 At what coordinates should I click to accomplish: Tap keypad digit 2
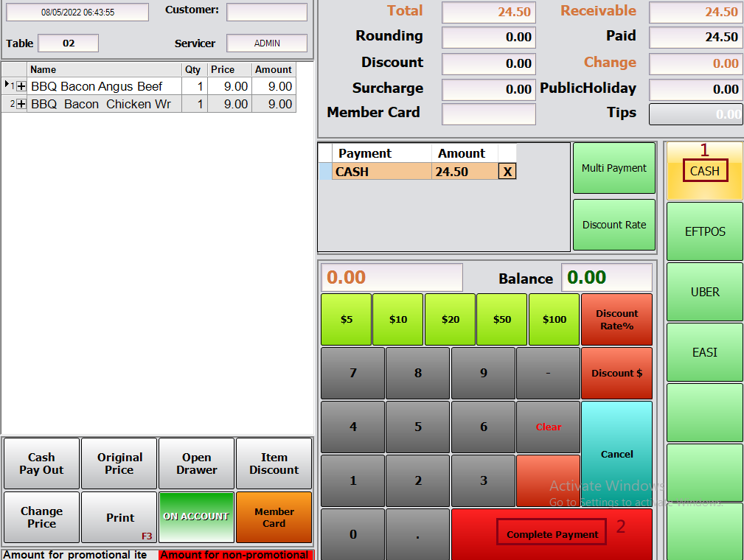coord(418,481)
